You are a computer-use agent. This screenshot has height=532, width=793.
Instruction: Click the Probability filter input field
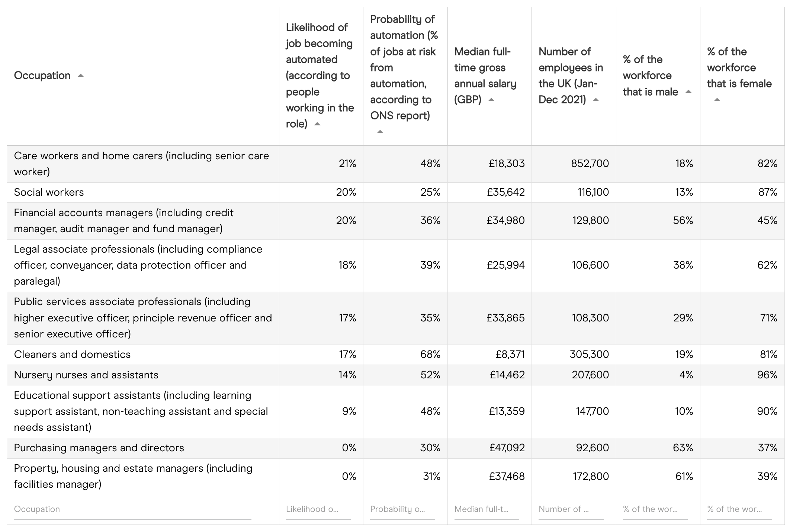coord(402,509)
